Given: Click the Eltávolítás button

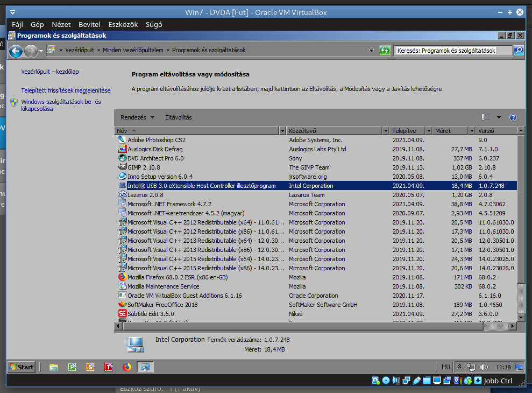Looking at the screenshot, I should pyautogui.click(x=179, y=117).
